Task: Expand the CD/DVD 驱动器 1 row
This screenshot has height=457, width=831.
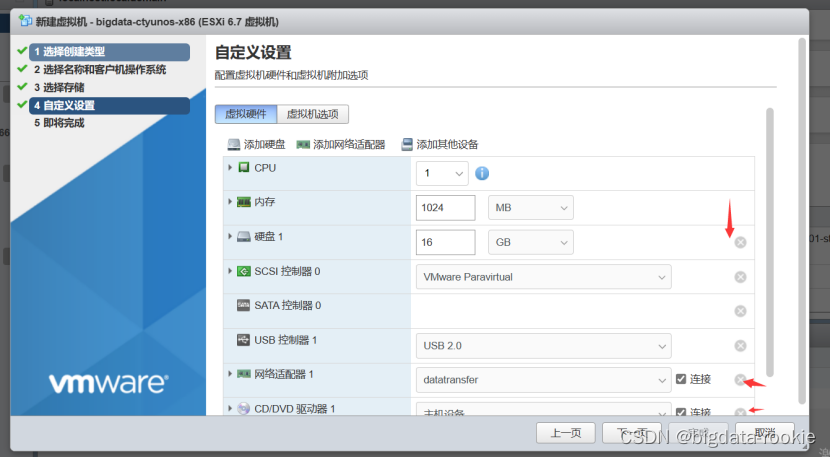Action: click(x=230, y=409)
